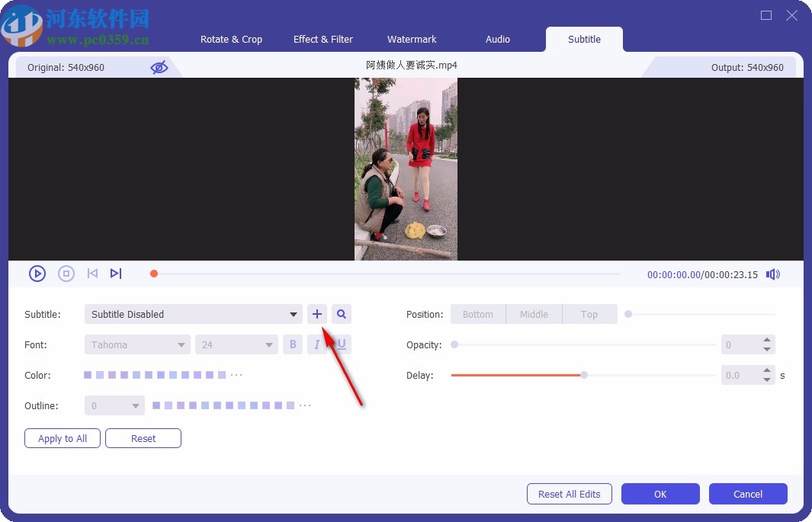Select the Top position option

pyautogui.click(x=589, y=313)
